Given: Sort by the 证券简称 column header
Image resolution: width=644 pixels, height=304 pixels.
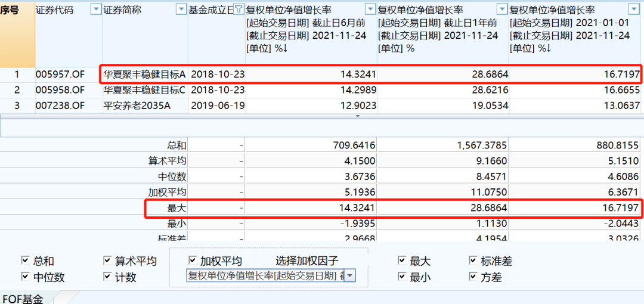Looking at the screenshot, I should click(x=122, y=10).
